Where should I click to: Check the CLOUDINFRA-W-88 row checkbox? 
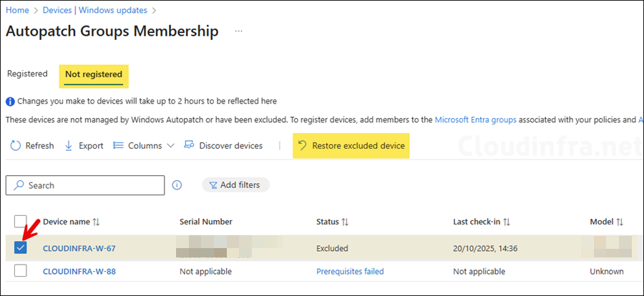[x=21, y=270]
